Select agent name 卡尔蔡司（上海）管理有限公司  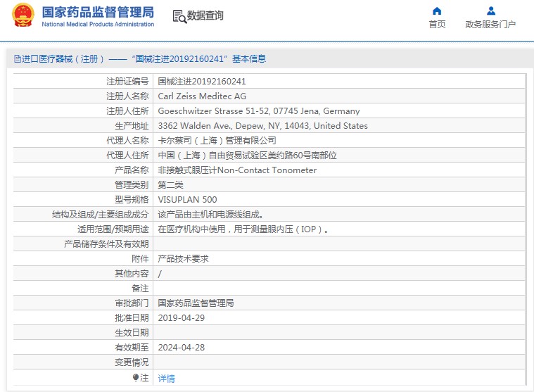click(217, 140)
